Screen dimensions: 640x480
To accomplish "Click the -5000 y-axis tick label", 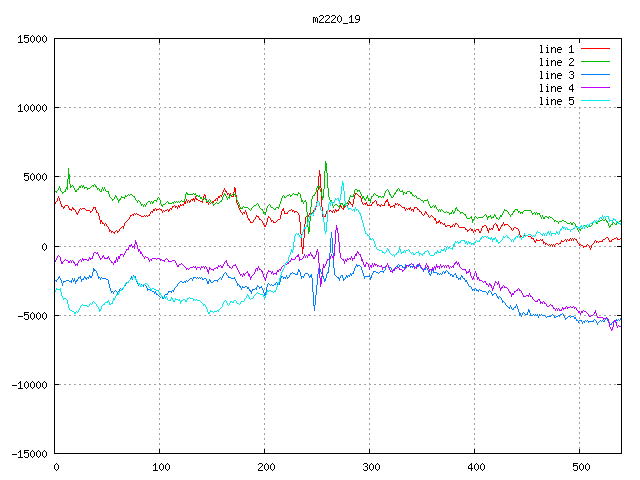I will pyautogui.click(x=32, y=315).
